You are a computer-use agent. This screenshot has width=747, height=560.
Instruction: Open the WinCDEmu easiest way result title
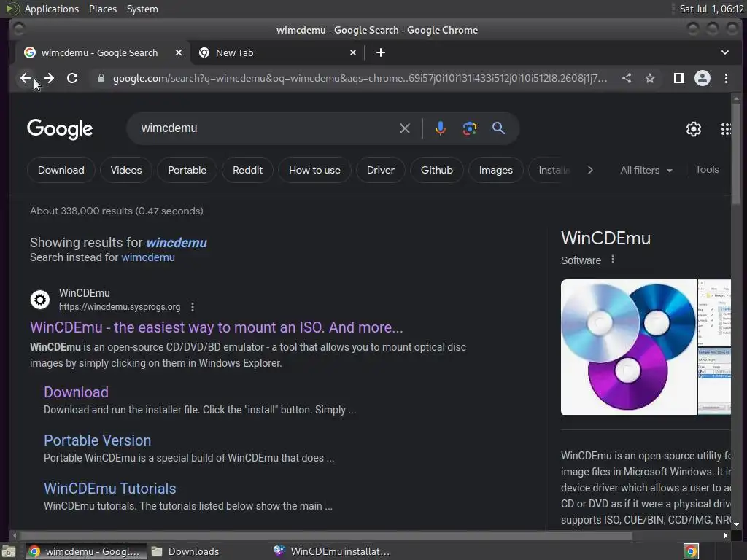[216, 327]
